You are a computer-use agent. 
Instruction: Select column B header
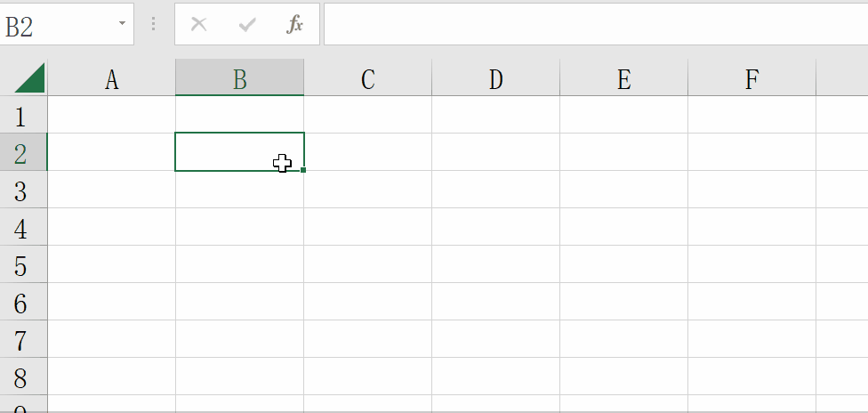click(x=240, y=77)
